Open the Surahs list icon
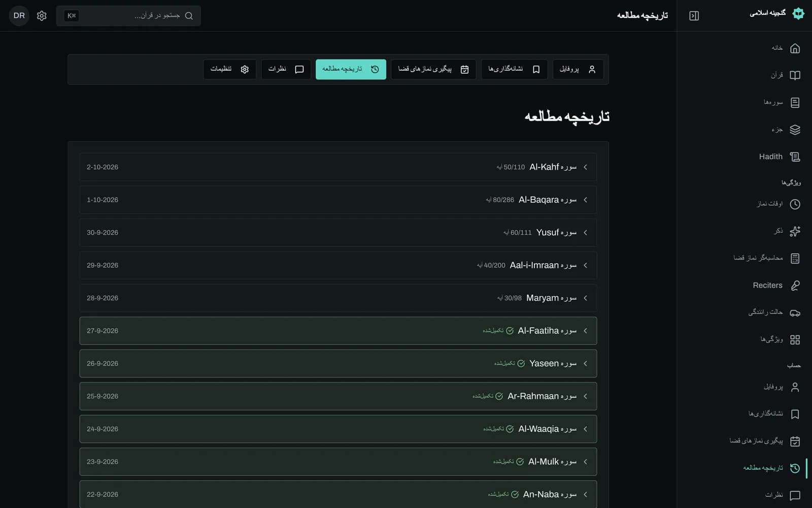Screen dimensions: 812x508 point(795,103)
